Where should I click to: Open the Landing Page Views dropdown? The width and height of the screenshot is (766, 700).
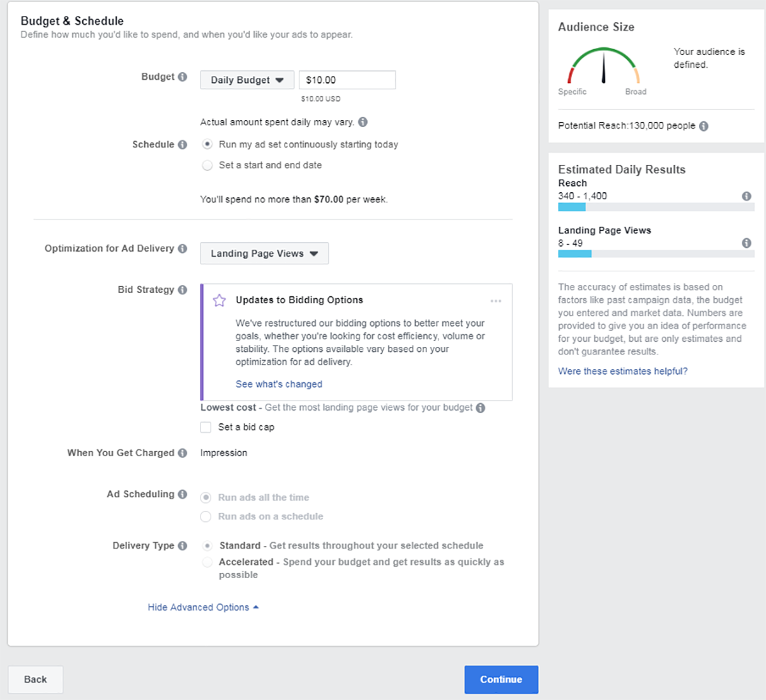[264, 254]
